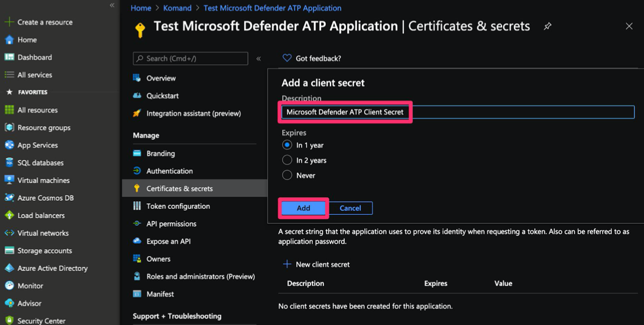The height and width of the screenshot is (325, 644).
Task: Select the In 2 years expiry option
Action: click(x=287, y=160)
